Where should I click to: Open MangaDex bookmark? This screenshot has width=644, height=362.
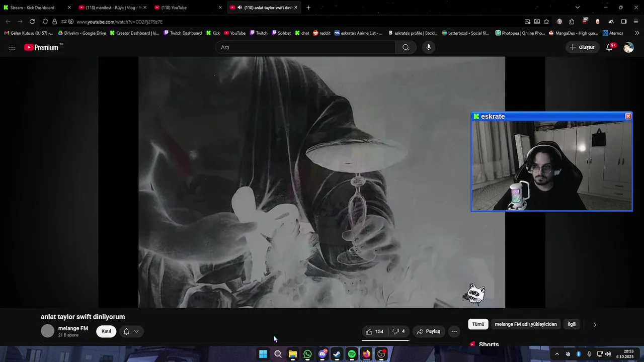coord(573,33)
